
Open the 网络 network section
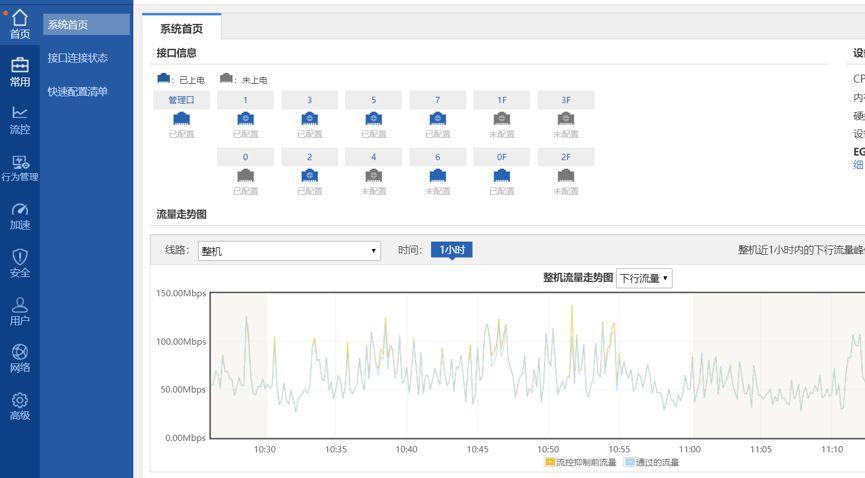coord(20,359)
